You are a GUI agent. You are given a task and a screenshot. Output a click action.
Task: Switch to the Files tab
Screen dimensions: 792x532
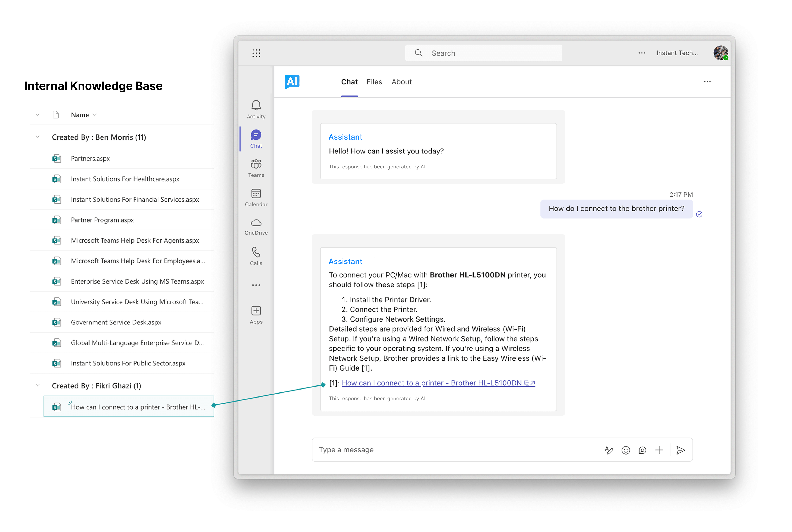click(x=374, y=82)
